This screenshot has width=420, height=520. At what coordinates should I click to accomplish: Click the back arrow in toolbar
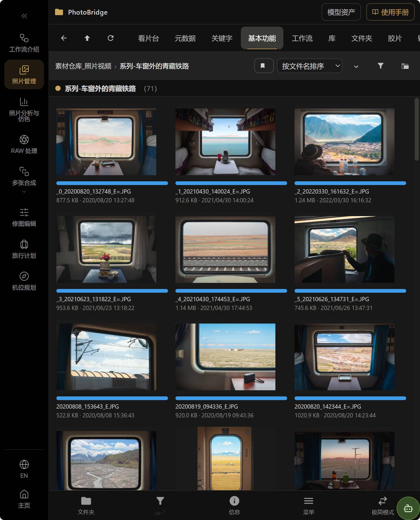click(x=64, y=38)
